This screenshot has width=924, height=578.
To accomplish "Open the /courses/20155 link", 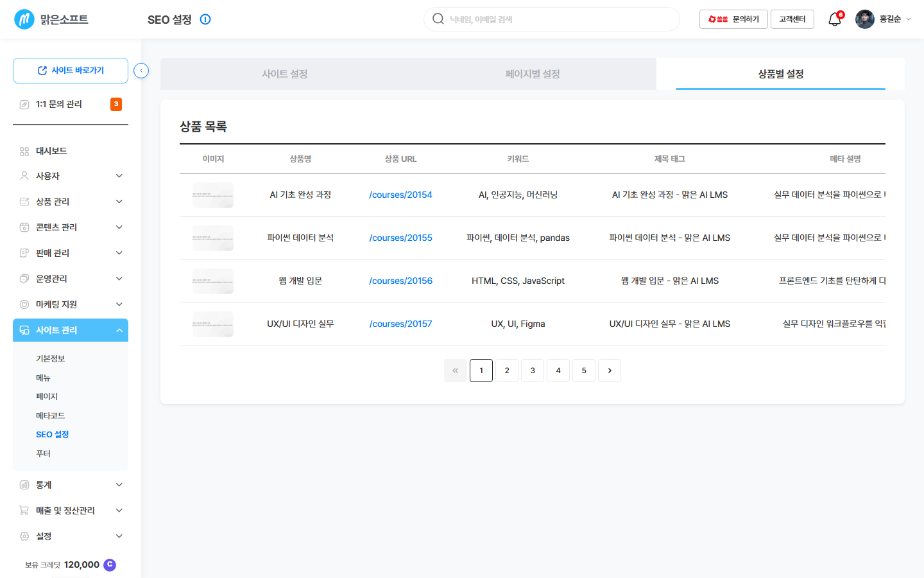I will [x=400, y=238].
